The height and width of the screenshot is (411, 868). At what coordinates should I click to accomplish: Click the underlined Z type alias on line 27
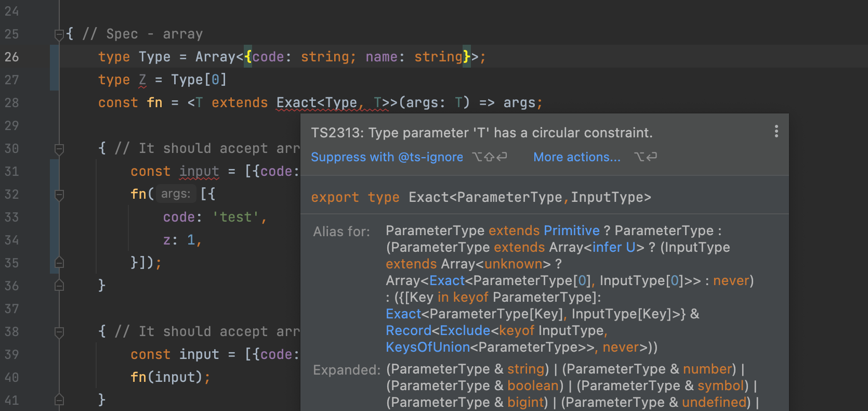pos(142,80)
